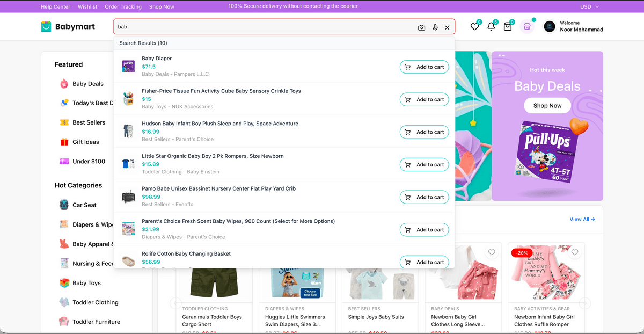Open the wishlist heart icon in header
Viewport: 644px width, 334px height.
tap(474, 27)
